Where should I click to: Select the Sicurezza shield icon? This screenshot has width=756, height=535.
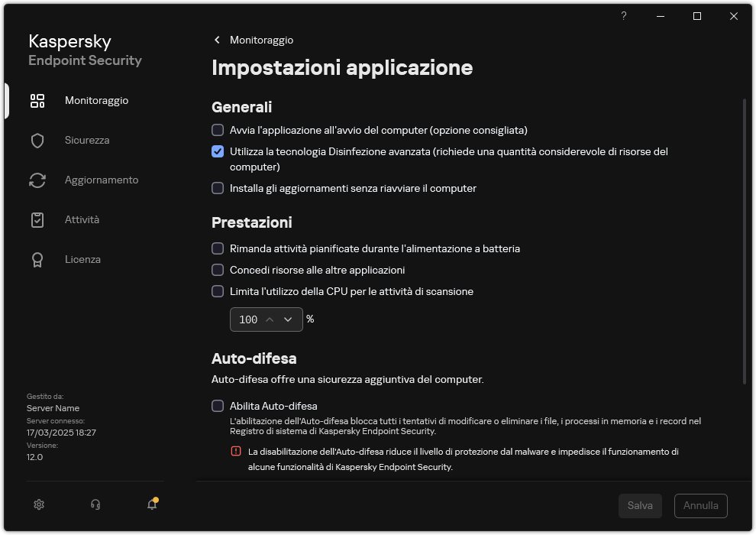pos(37,140)
